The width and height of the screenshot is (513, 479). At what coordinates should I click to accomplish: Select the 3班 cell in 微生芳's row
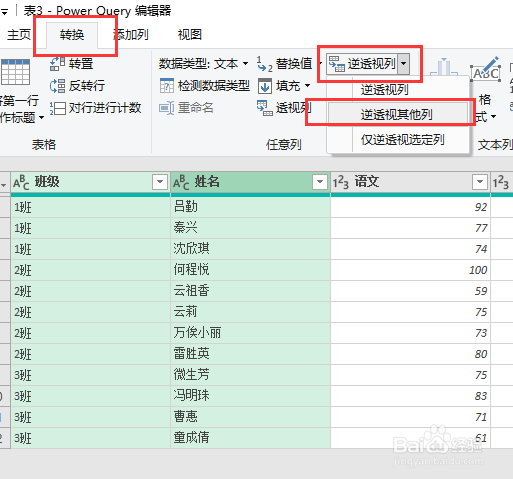(91, 375)
